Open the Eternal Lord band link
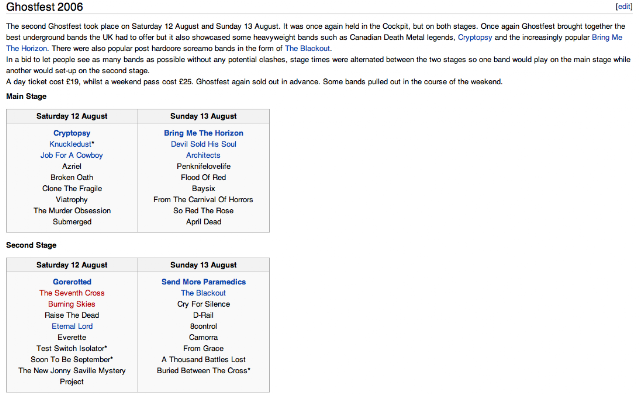The image size is (640, 395). tap(72, 326)
